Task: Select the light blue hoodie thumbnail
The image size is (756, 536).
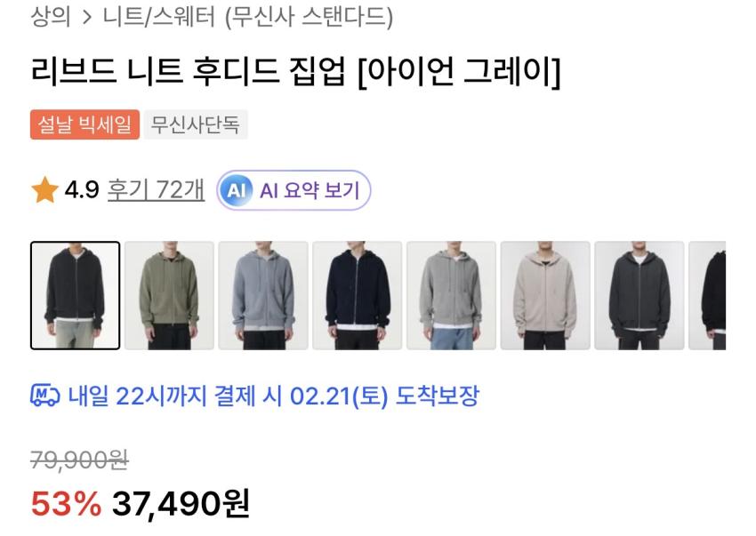Action: (x=263, y=295)
